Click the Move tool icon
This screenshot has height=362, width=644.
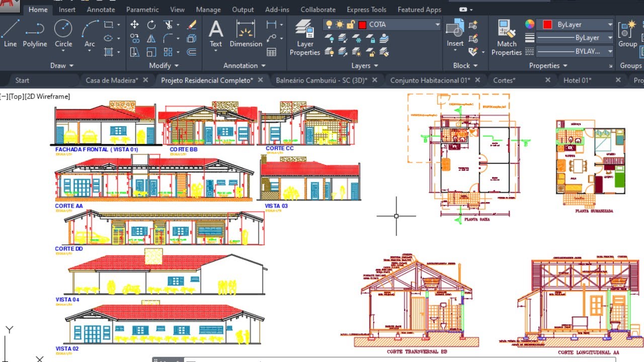(x=134, y=25)
